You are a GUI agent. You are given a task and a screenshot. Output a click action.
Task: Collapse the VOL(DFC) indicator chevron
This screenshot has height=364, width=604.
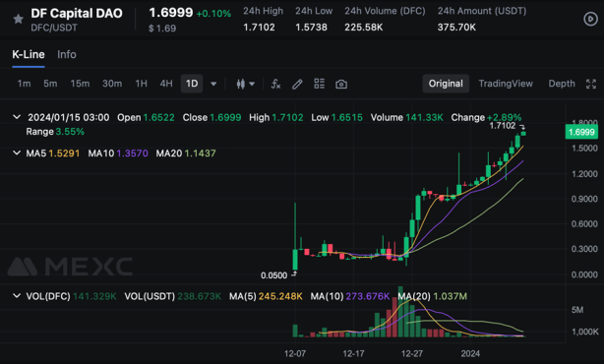point(17,296)
